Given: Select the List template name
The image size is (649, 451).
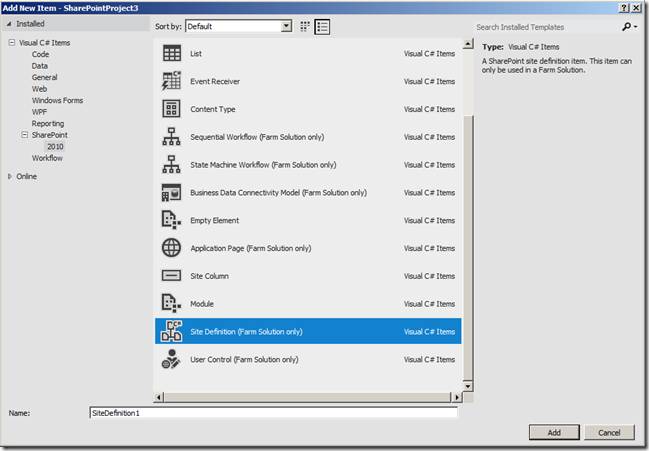Looking at the screenshot, I should coord(196,53).
